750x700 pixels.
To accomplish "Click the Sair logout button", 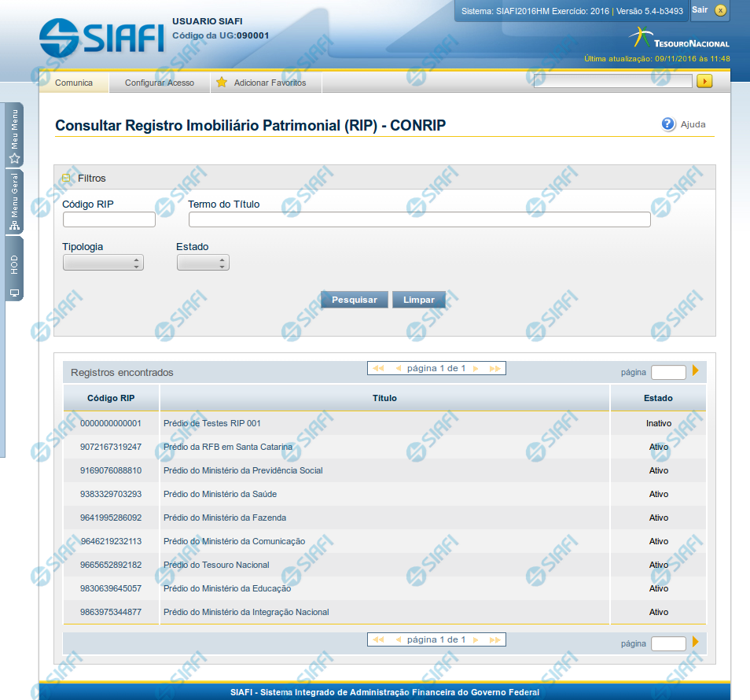I will pyautogui.click(x=709, y=10).
